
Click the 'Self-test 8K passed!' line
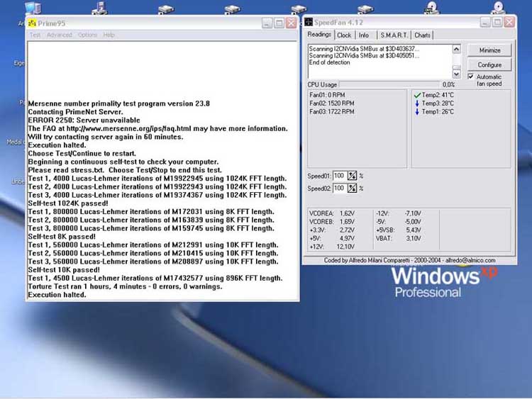click(x=62, y=237)
